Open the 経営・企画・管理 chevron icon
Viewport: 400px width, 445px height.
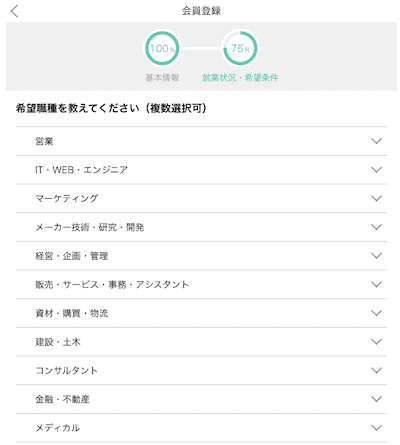coord(376,256)
